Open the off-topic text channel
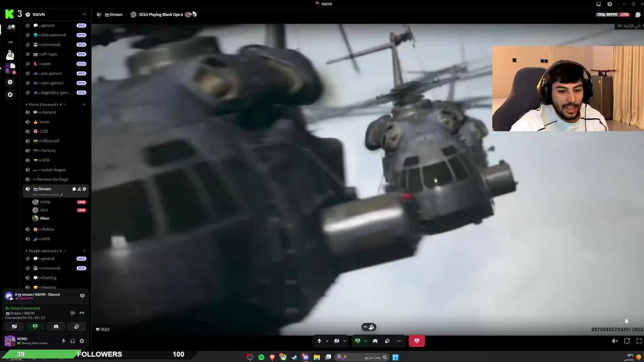Image resolution: width=644 pixels, height=362 pixels. click(x=55, y=54)
